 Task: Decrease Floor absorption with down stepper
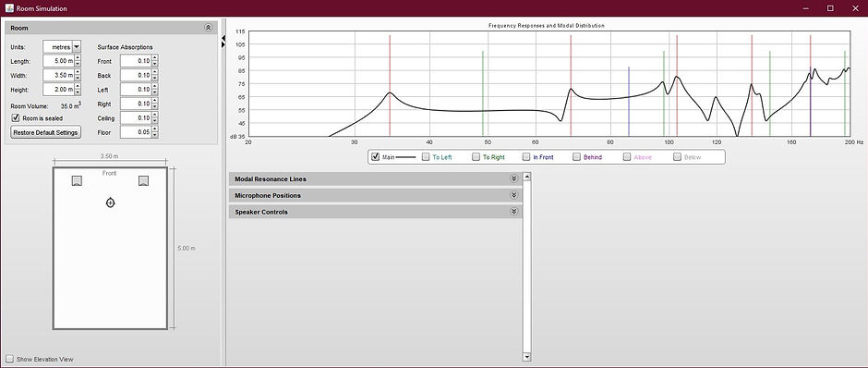[154, 136]
